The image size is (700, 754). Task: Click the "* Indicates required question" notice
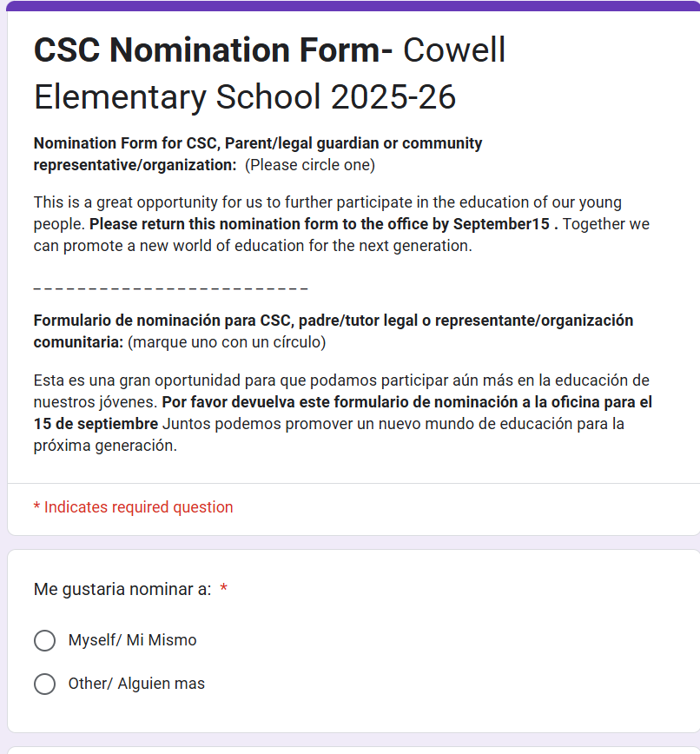(133, 507)
